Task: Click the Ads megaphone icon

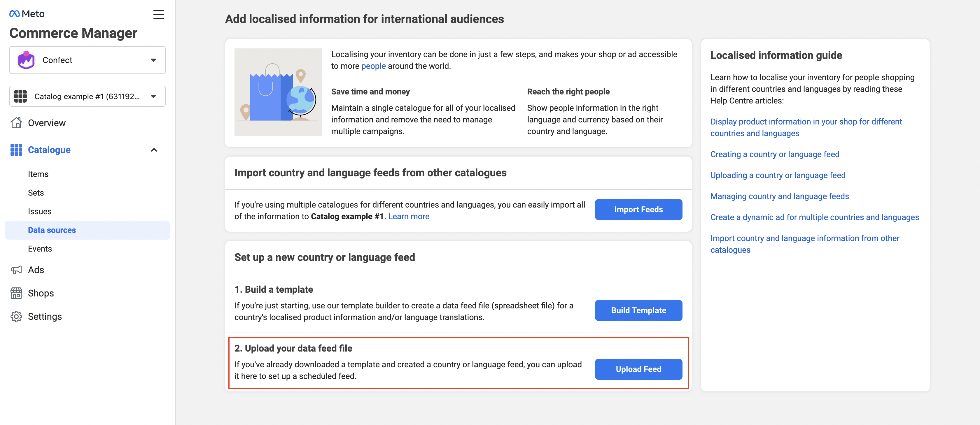Action: tap(16, 270)
